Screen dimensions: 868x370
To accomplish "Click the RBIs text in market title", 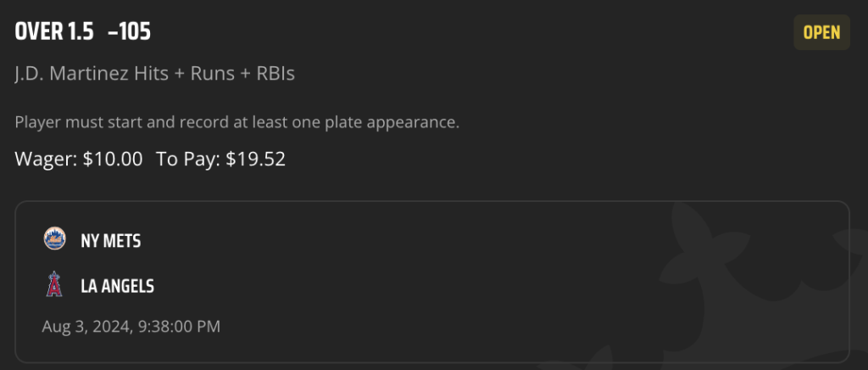I will coord(275,74).
